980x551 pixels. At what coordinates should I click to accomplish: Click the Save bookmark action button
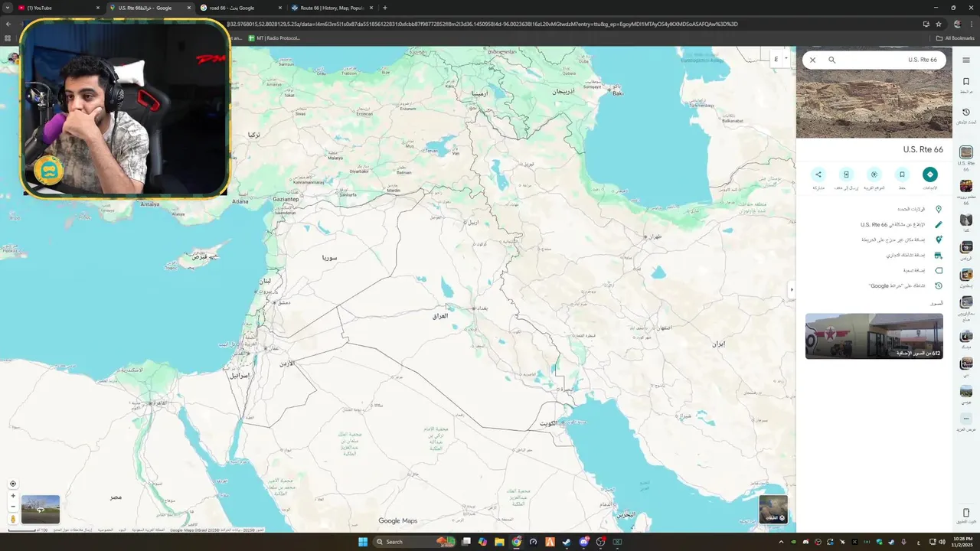(x=902, y=174)
